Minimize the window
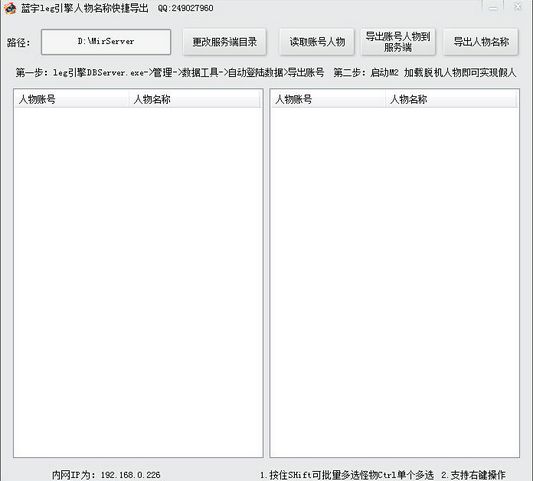Viewport: 533px width, 481px height. pos(493,6)
